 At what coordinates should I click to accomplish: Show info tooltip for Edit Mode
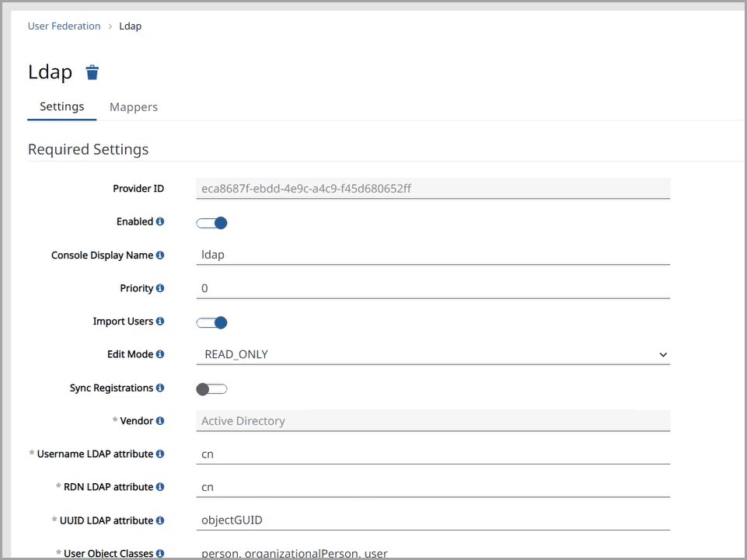[160, 354]
